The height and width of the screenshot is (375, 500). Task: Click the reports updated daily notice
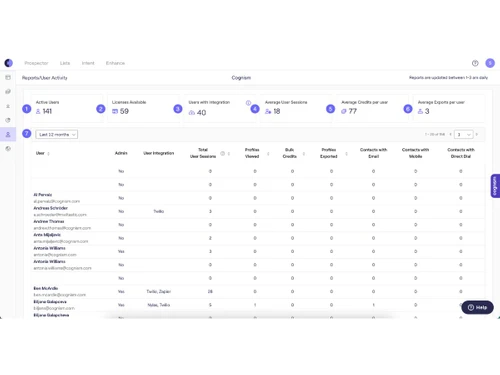pos(448,77)
